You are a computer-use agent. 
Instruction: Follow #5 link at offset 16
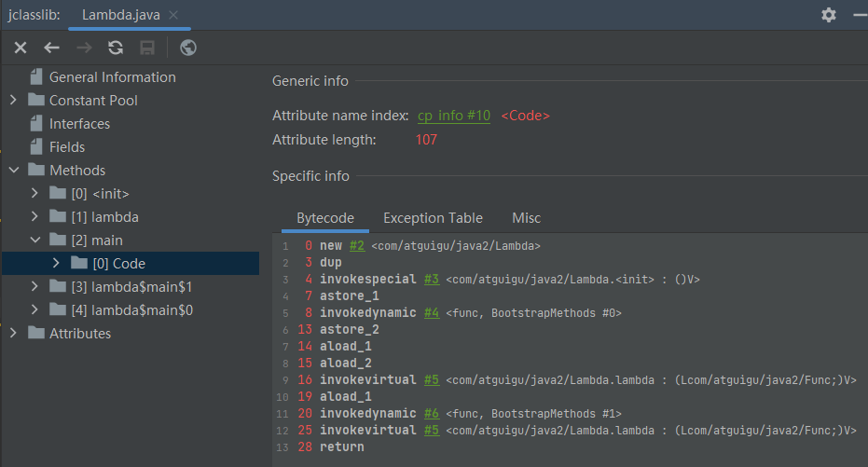coord(432,380)
